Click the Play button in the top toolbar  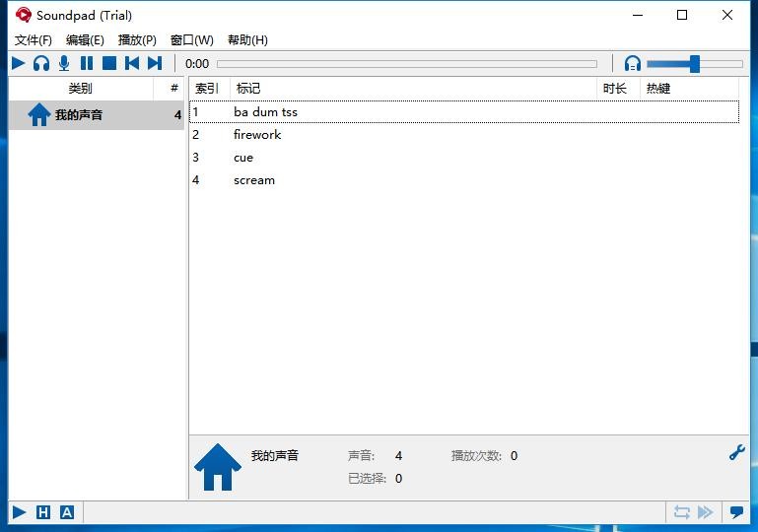(x=19, y=63)
